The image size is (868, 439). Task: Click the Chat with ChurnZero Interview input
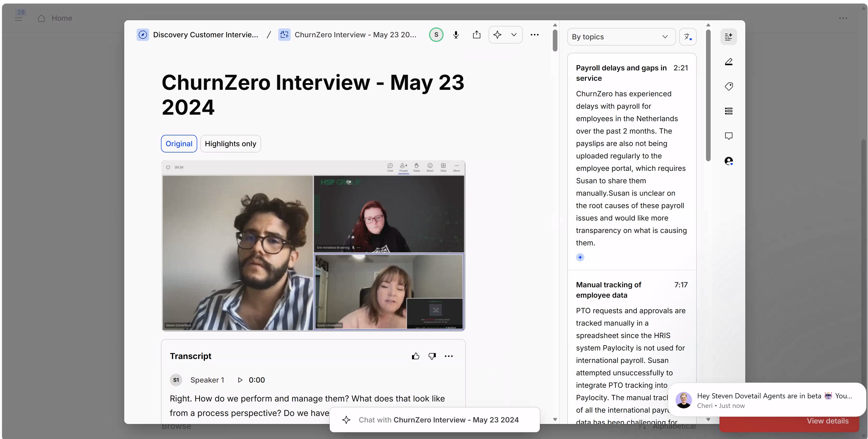click(435, 420)
